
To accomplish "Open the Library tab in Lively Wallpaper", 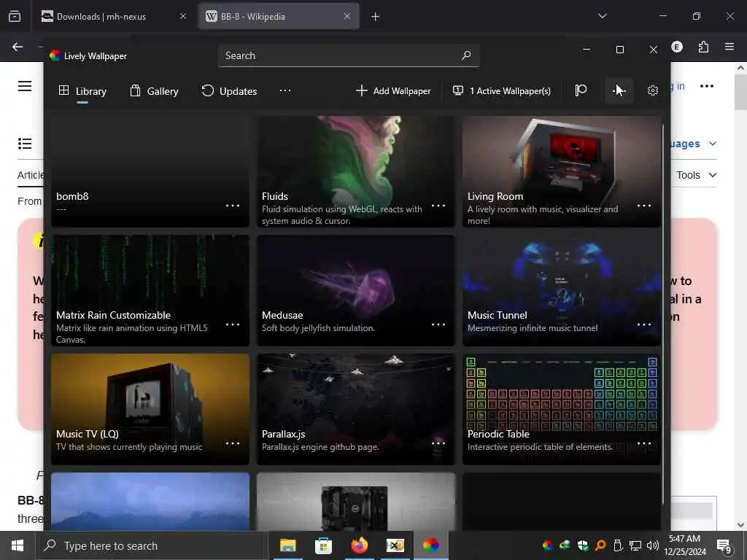I will (82, 90).
